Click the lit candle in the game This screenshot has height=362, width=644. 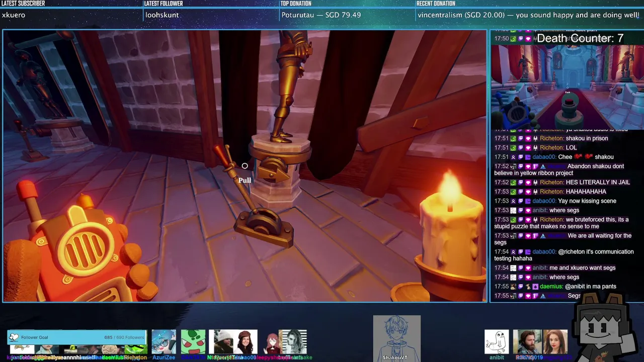pyautogui.click(x=450, y=226)
